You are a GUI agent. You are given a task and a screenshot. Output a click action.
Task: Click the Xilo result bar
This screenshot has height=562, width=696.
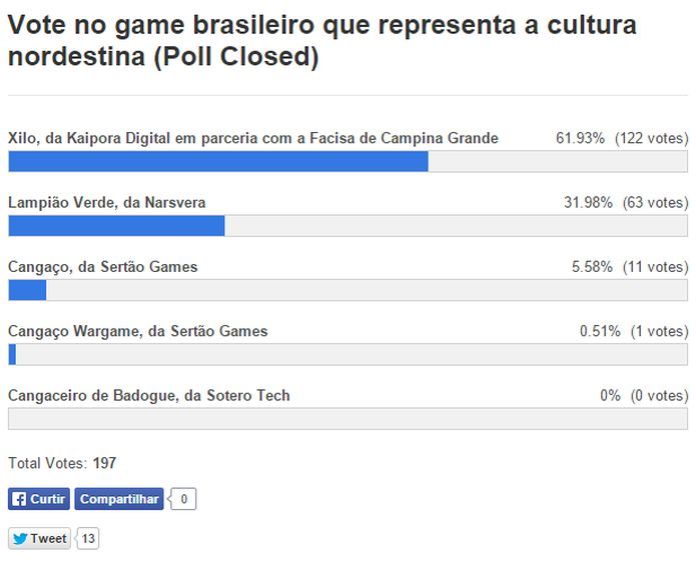point(347,161)
